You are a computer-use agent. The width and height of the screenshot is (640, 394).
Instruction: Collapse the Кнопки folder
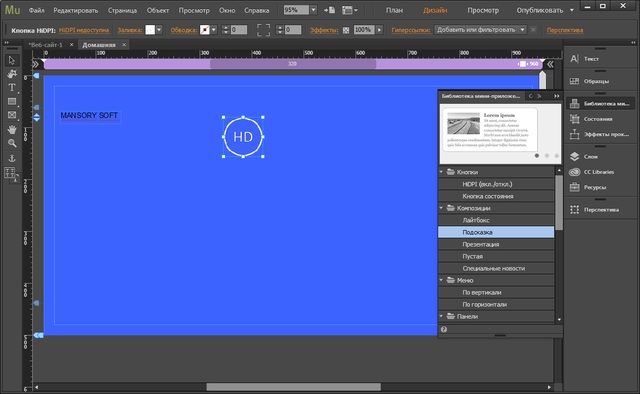pos(441,172)
